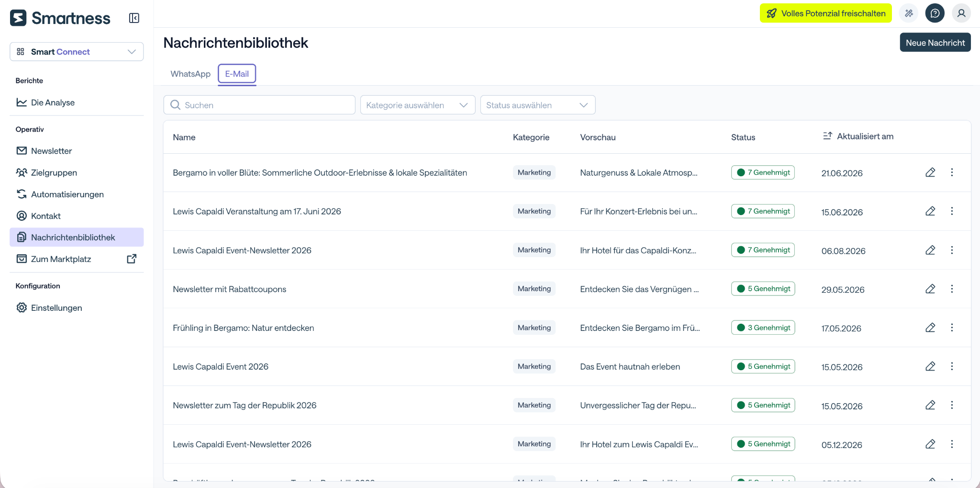980x488 pixels.
Task: Click Marketing tag in Lewis Capaldi Event 2026 row
Action: tap(534, 366)
